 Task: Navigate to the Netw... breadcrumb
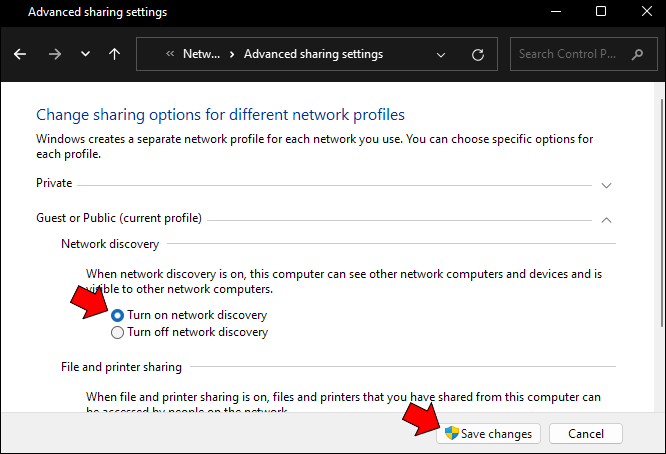pos(201,54)
